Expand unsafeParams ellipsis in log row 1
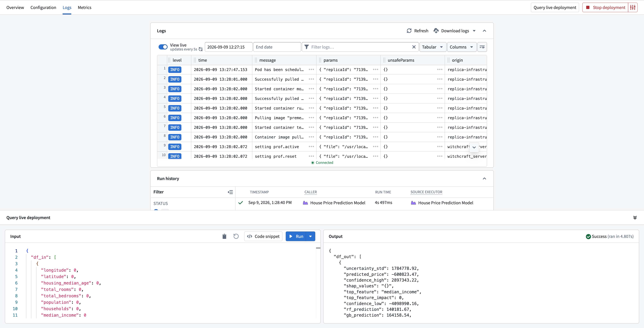Screen dimensions: 644x328 tap(440, 70)
